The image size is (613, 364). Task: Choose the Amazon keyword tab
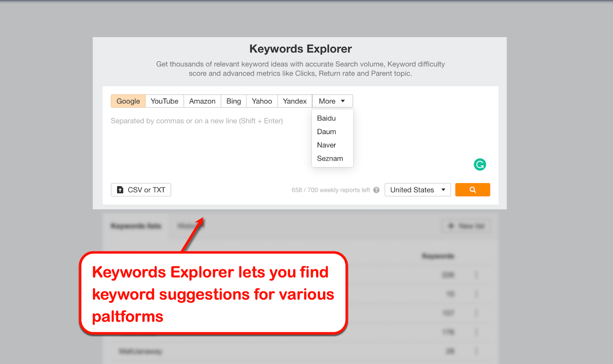[202, 101]
